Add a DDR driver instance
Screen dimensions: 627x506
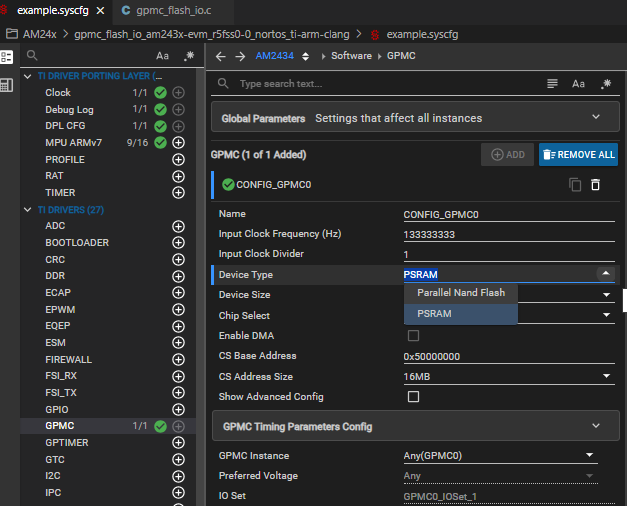click(x=178, y=276)
